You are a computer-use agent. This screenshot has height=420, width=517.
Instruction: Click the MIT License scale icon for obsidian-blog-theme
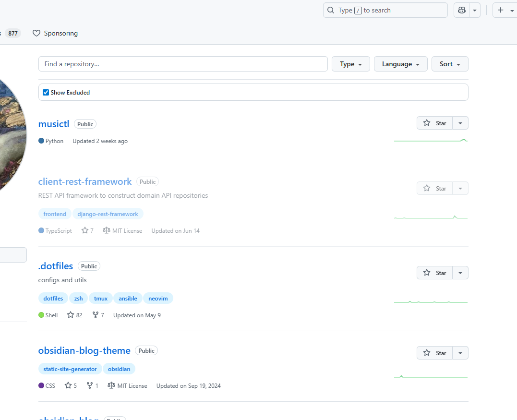(111, 385)
